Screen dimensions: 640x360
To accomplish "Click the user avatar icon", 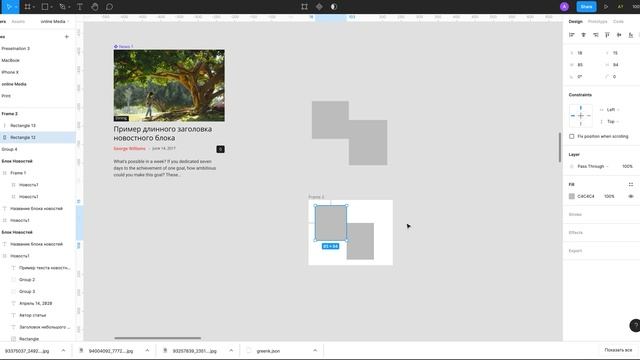I will [564, 7].
